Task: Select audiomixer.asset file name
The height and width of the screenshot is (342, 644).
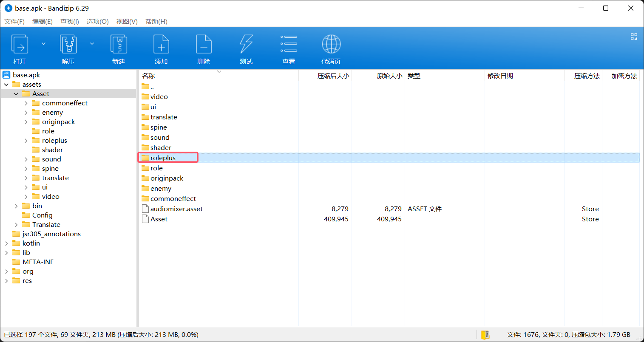Action: pyautogui.click(x=176, y=209)
